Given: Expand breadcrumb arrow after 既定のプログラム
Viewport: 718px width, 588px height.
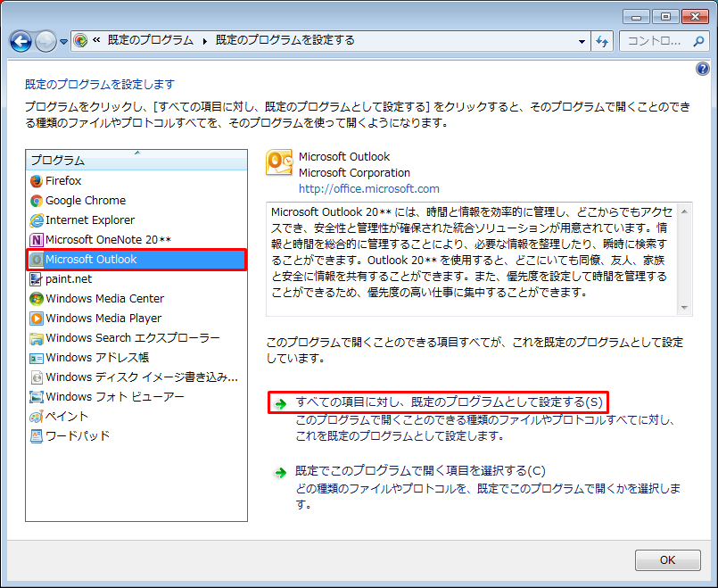Looking at the screenshot, I should 204,41.
